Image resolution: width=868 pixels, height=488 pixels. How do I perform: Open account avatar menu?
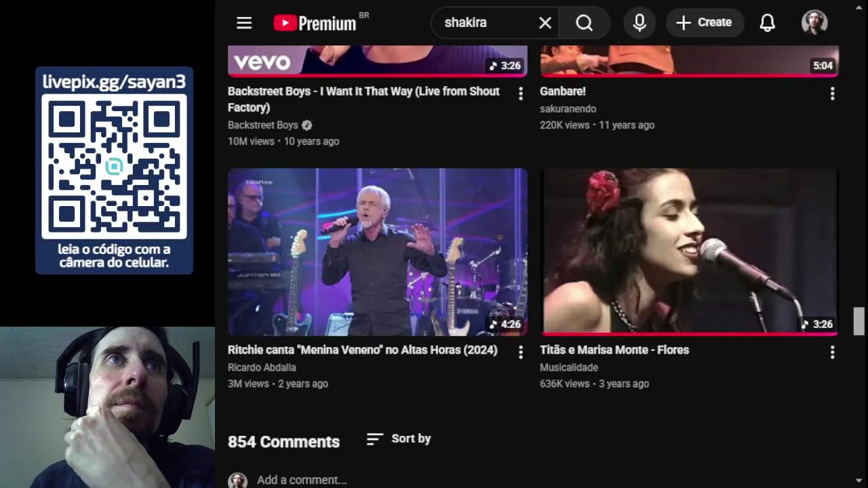(x=814, y=23)
